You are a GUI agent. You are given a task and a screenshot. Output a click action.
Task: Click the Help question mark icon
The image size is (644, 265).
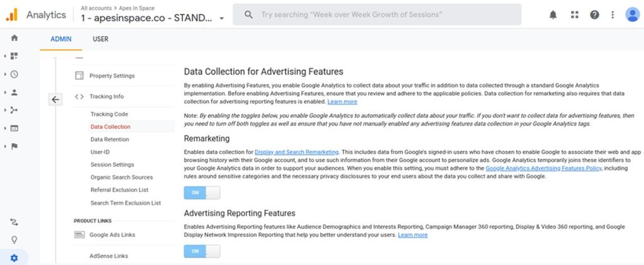pos(594,14)
